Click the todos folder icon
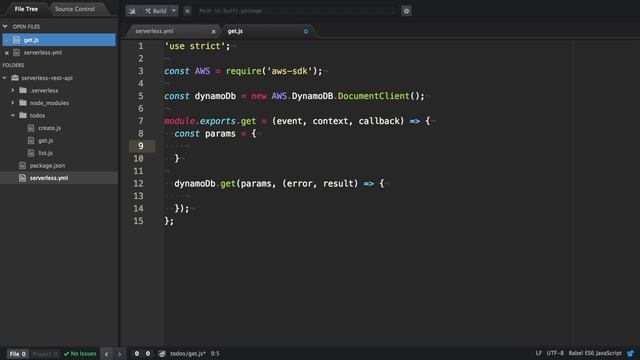The width and height of the screenshot is (640, 360). (x=23, y=116)
